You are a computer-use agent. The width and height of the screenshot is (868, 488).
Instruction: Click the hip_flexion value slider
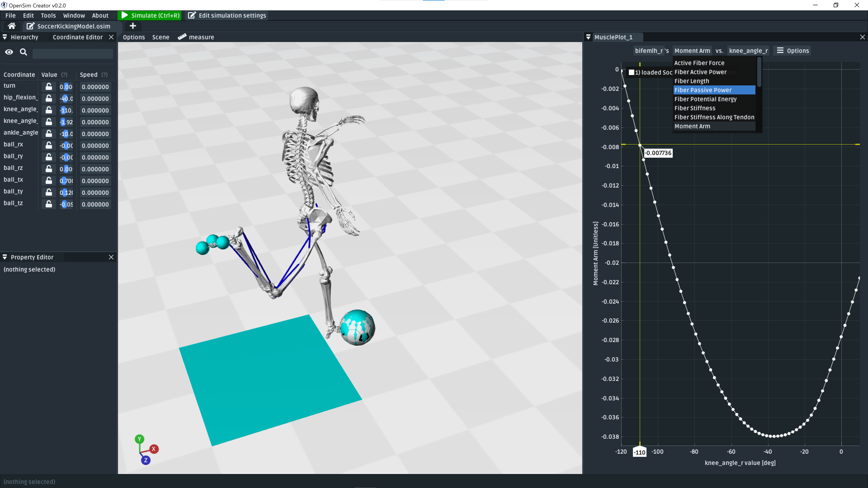pos(66,98)
